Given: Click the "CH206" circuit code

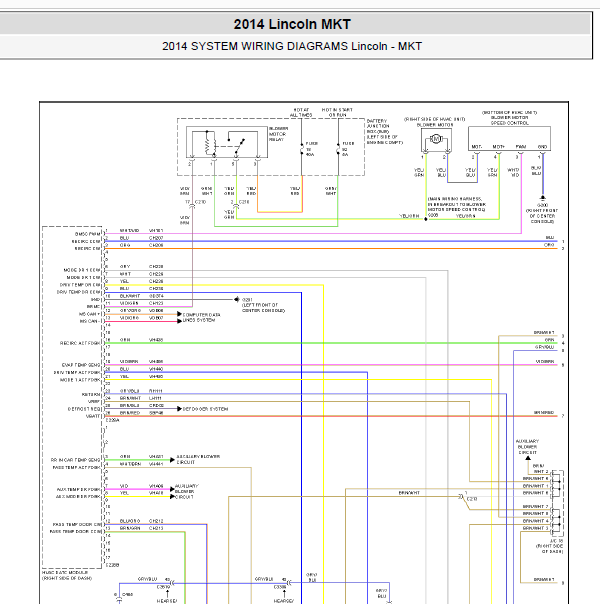Looking at the screenshot, I should [x=156, y=245].
